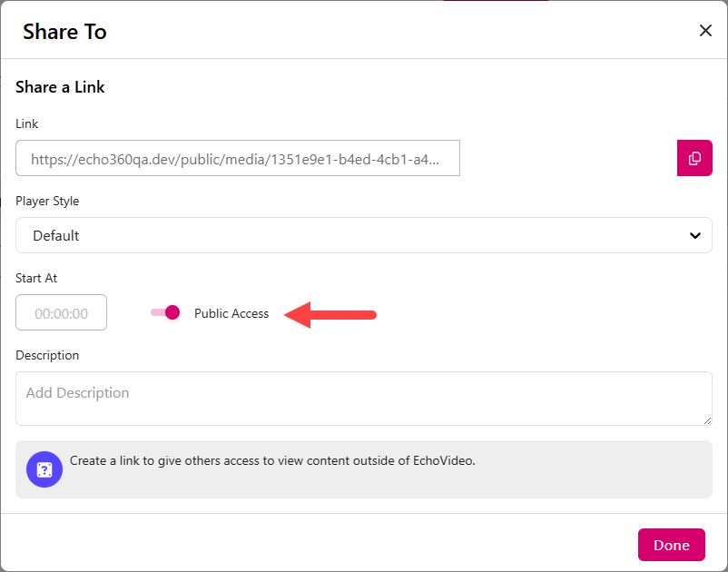Disable the Public Access toggle
Screen dimensions: 728x572
(x=164, y=312)
